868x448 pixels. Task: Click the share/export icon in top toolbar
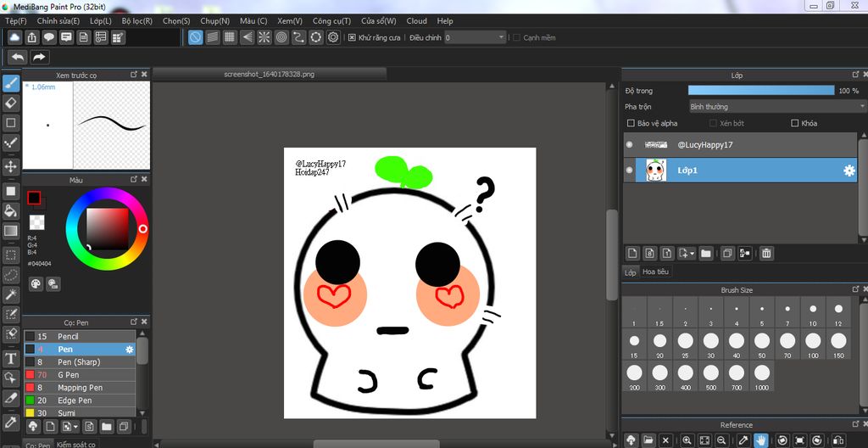[x=32, y=37]
